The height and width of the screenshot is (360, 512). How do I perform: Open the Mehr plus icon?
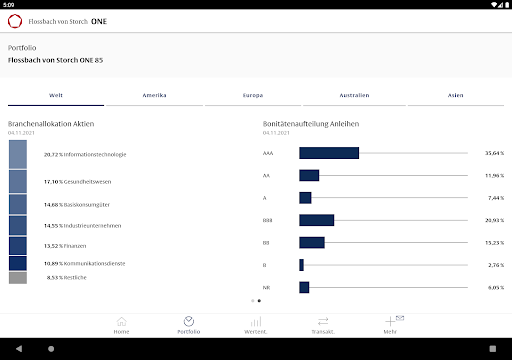(x=390, y=321)
